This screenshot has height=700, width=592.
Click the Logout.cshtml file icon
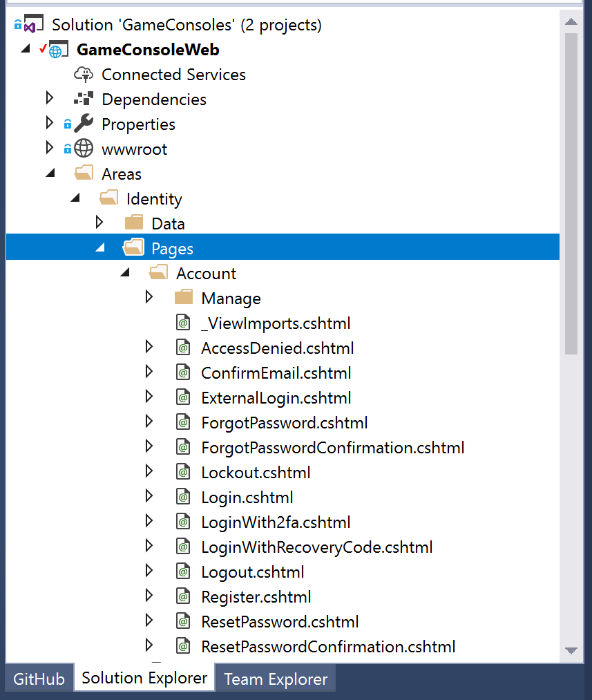[x=183, y=572]
